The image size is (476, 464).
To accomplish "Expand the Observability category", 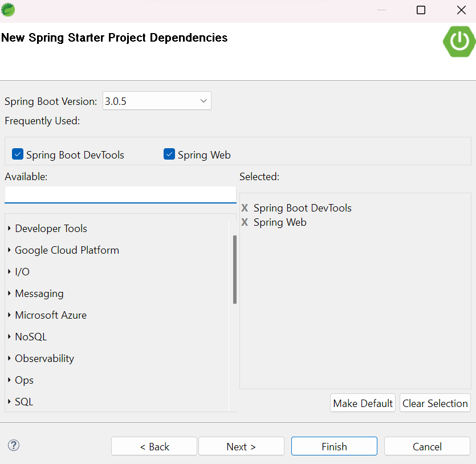I will 9,358.
